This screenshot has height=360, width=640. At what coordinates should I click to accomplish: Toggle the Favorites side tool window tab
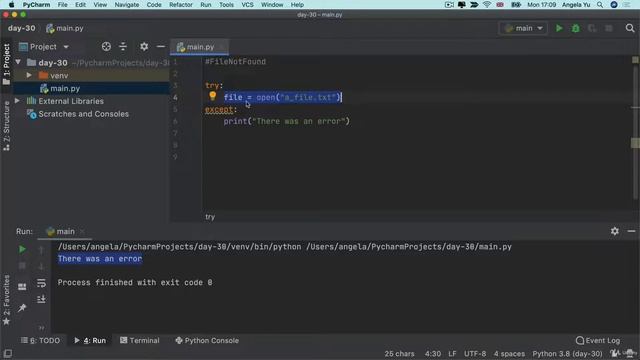[x=6, y=300]
